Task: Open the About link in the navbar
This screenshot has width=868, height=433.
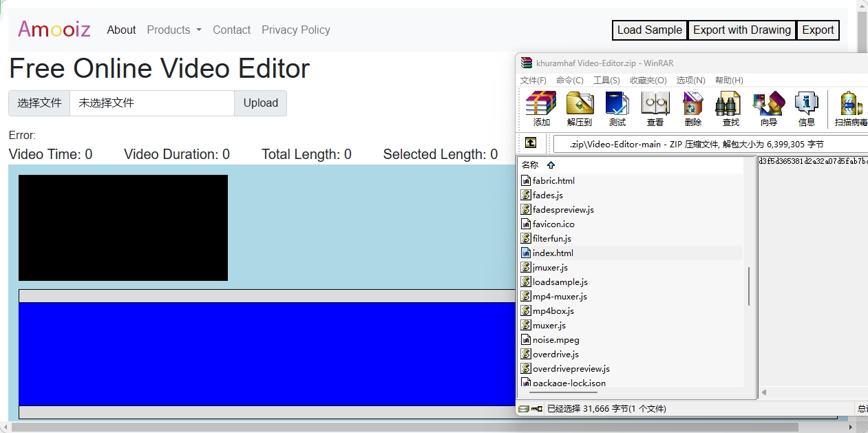Action: point(121,30)
